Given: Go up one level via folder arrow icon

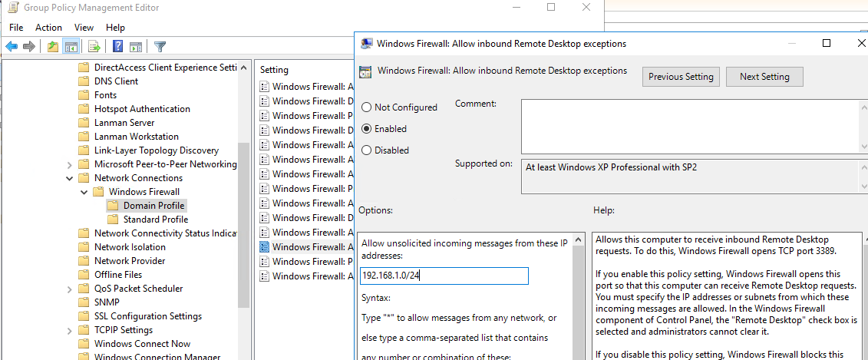Looking at the screenshot, I should click(53, 47).
